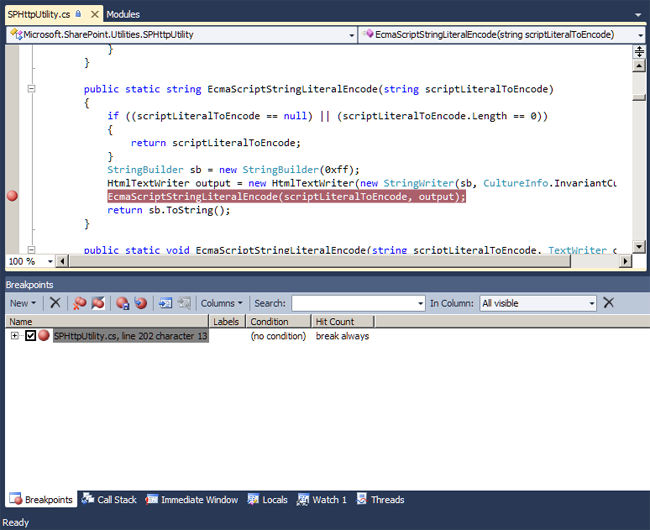Clear the breakpoint search with the X icon
The image size is (650, 530).
[608, 303]
